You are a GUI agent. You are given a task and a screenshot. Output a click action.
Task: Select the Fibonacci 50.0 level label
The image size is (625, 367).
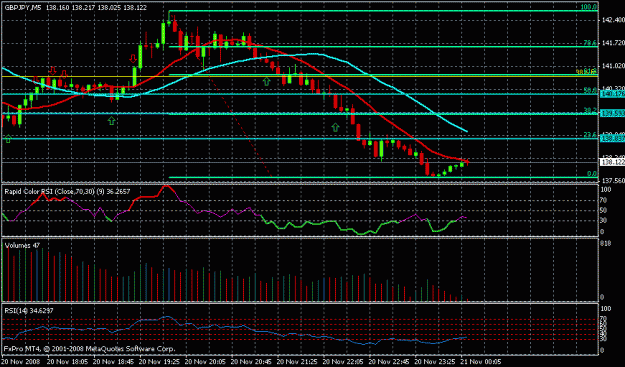[x=590, y=90]
